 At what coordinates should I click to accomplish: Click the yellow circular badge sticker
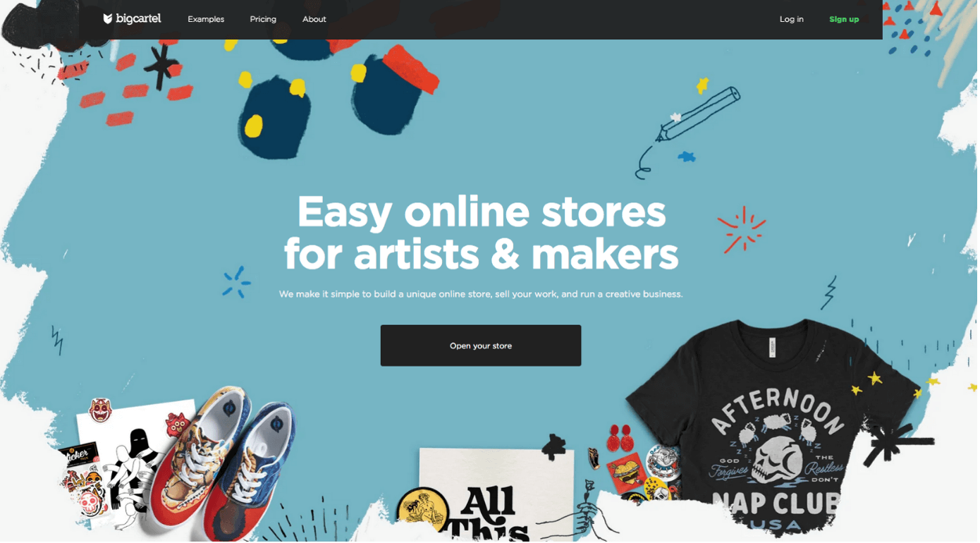(x=422, y=513)
